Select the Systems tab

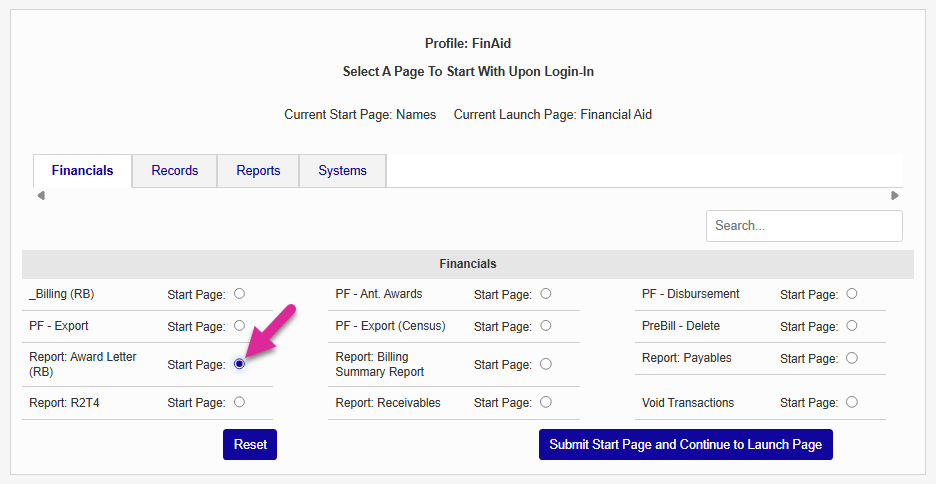click(342, 171)
